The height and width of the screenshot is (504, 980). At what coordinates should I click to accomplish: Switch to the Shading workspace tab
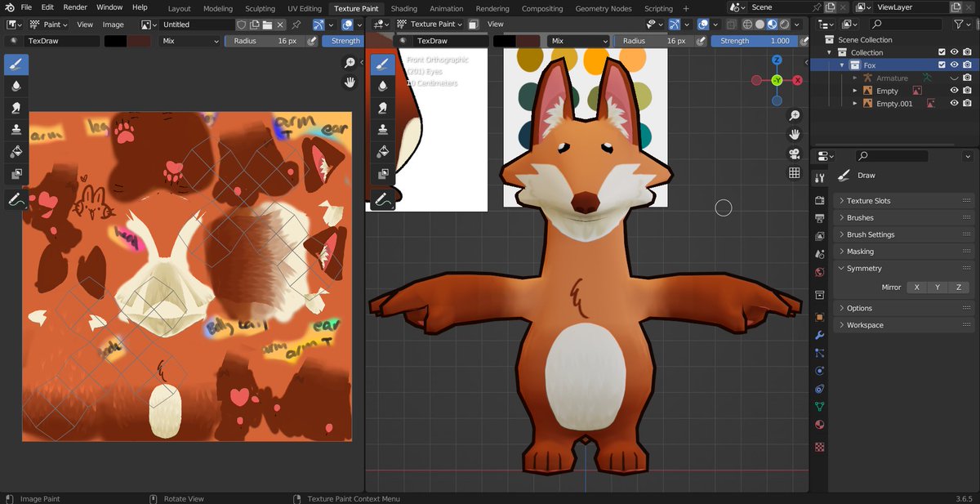[x=403, y=8]
